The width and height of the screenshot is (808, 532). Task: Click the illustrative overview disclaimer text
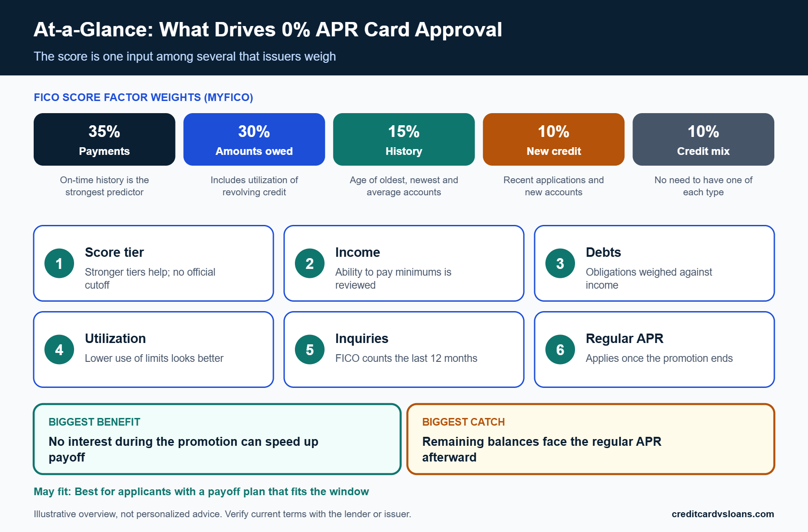[222, 514]
